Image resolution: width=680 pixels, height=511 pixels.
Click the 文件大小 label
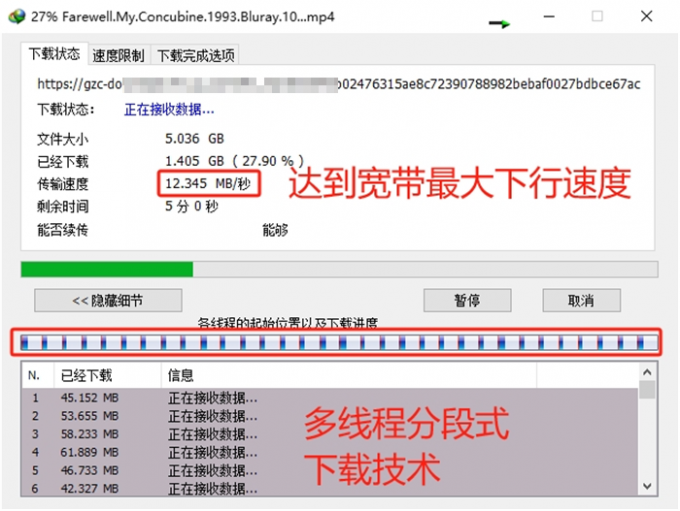[x=63, y=139]
